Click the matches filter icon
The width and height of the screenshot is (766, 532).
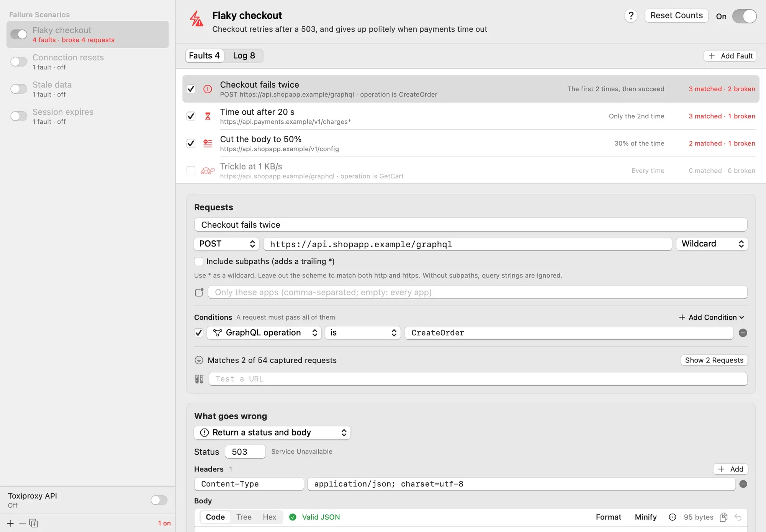(199, 360)
